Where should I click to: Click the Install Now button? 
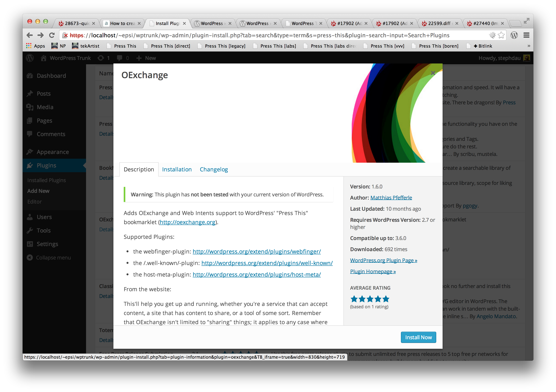pyautogui.click(x=418, y=337)
